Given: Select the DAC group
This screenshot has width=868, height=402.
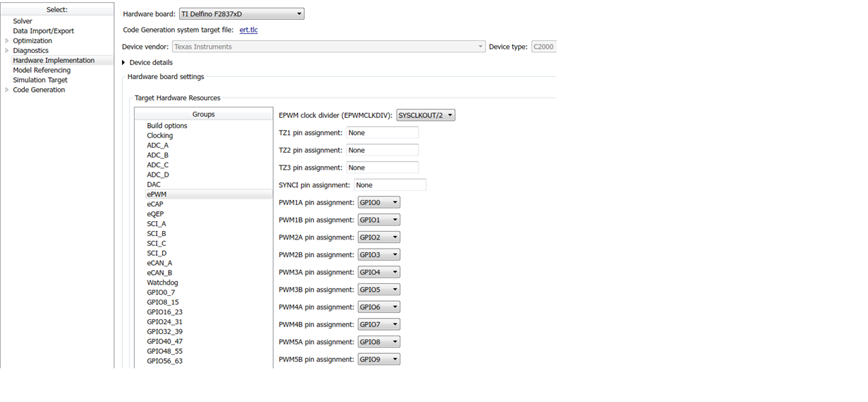Looking at the screenshot, I should (x=154, y=184).
